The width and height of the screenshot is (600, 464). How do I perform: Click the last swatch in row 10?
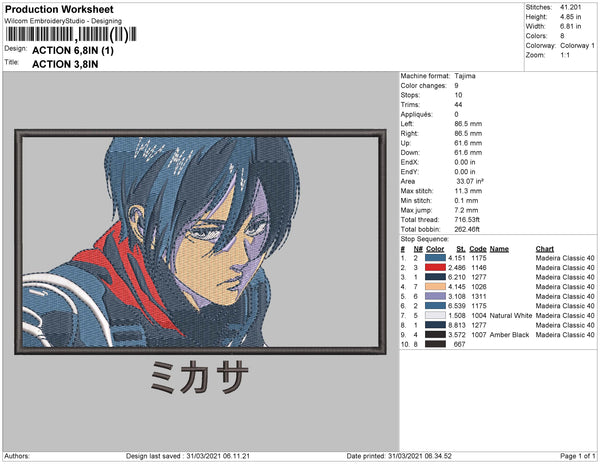(x=435, y=344)
